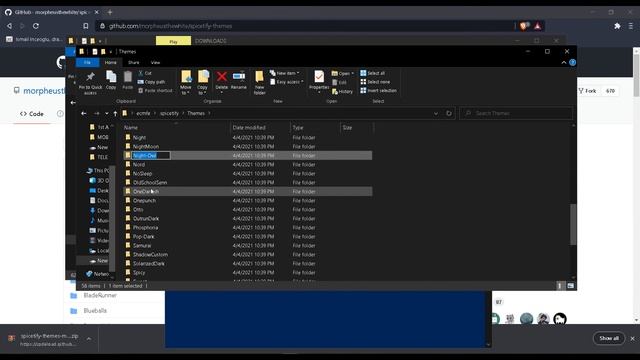Click the Brave shield icon
Screen dimensions: 640x360
pyautogui.click(x=524, y=26)
